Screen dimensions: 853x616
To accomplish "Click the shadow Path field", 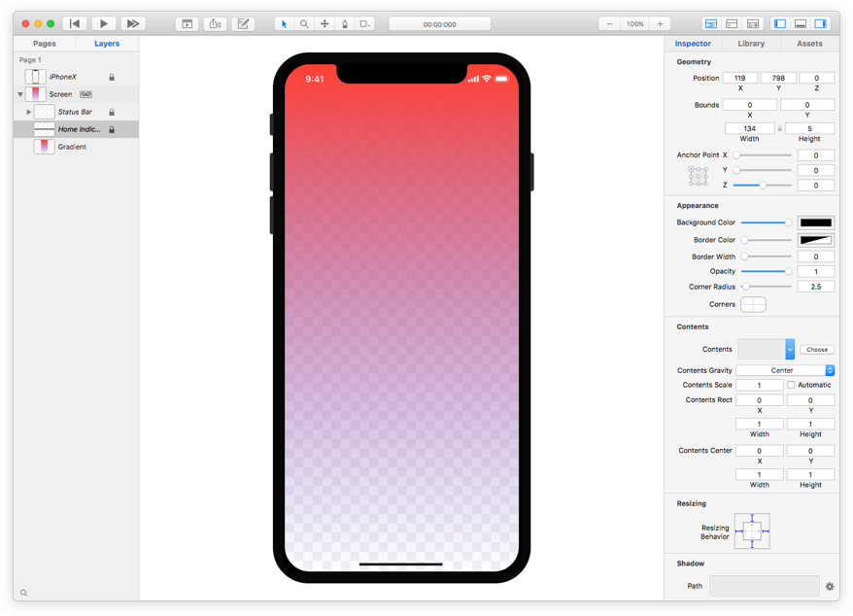I will click(x=764, y=586).
